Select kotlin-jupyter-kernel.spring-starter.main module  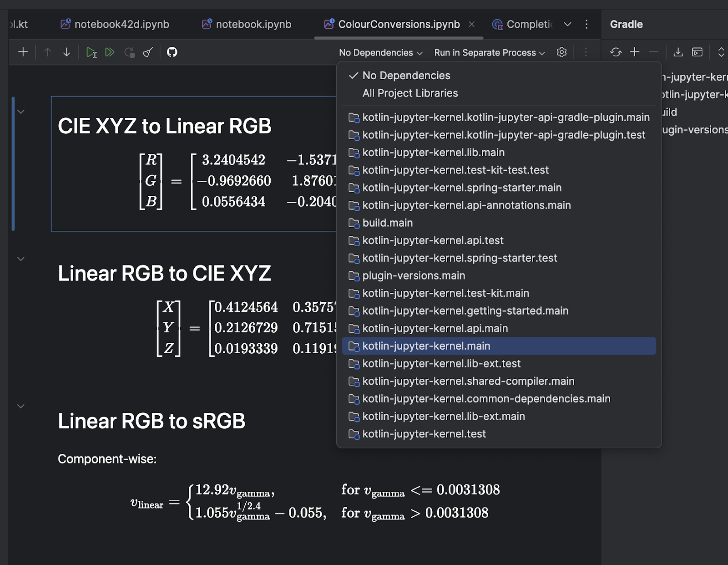[x=499, y=188]
